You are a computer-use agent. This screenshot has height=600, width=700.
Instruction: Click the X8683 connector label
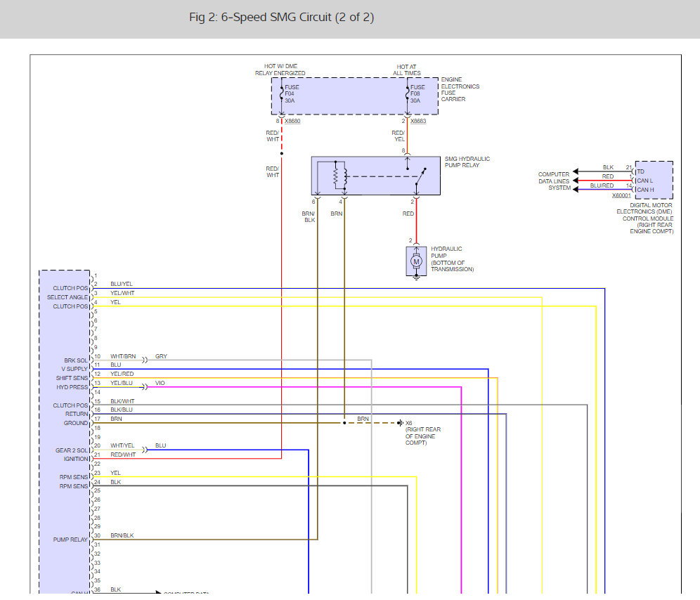click(x=420, y=121)
